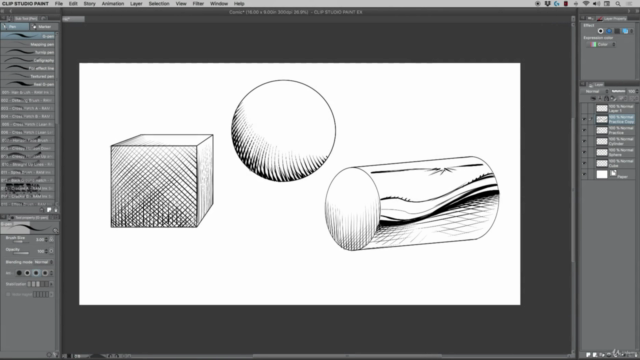The image size is (640, 360).
Task: Select the 004 Cross Hatch B brush
Action: pyautogui.click(x=28, y=116)
